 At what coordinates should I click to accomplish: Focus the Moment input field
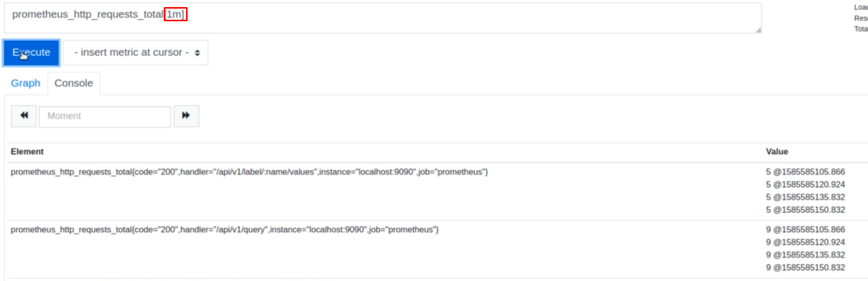pos(105,116)
